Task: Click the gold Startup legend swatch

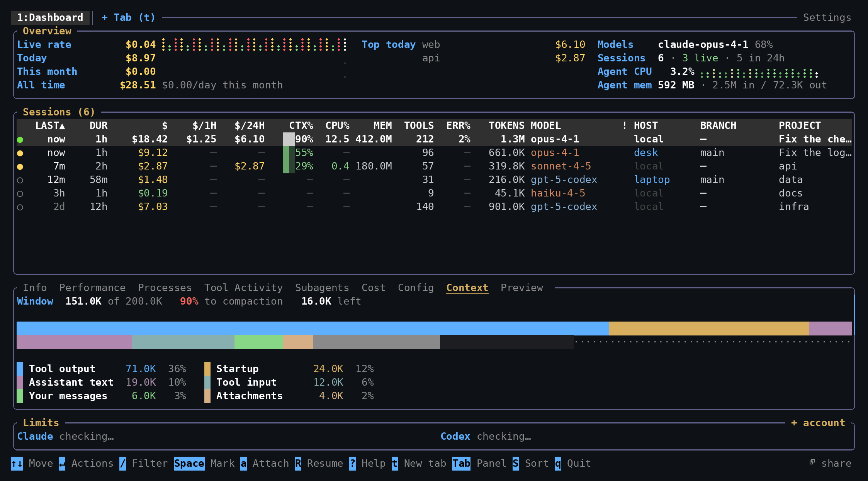Action: pyautogui.click(x=207, y=369)
